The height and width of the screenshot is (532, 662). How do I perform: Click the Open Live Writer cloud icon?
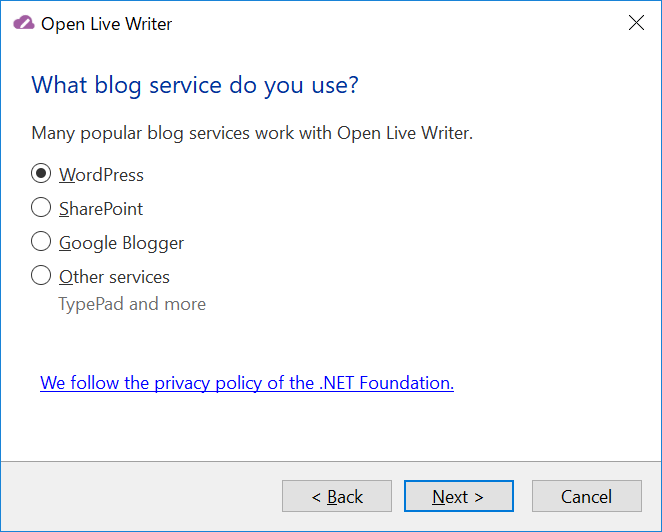24,23
